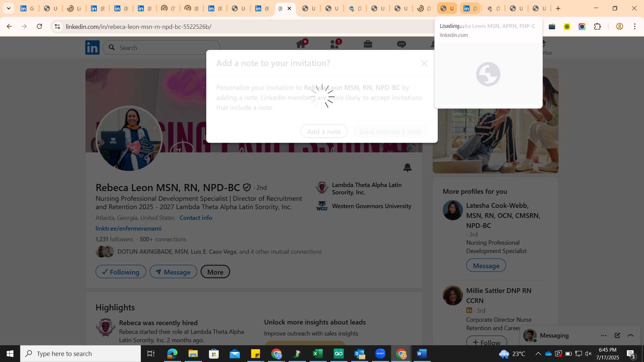Click the browser address bar URL

(139, 26)
